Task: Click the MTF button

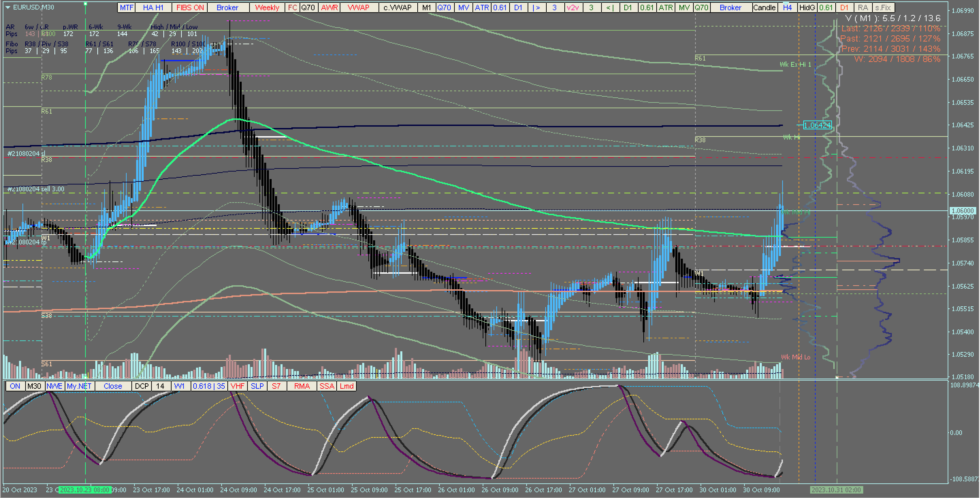Action: pos(126,7)
